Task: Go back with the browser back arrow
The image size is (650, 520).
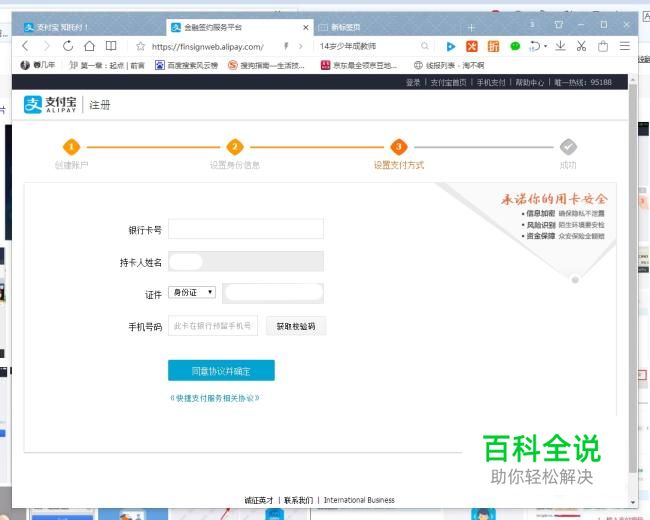Action: (x=25, y=46)
